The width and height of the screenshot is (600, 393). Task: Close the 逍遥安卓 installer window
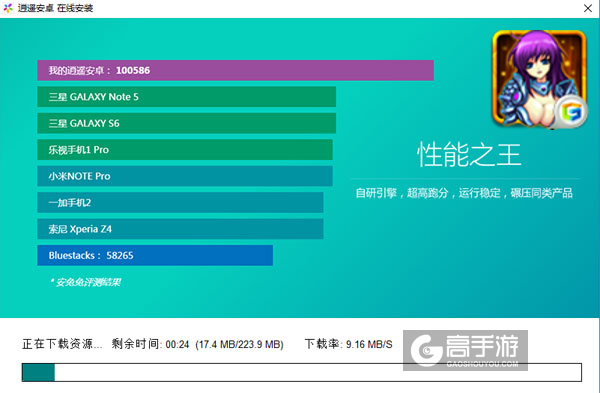(588, 8)
